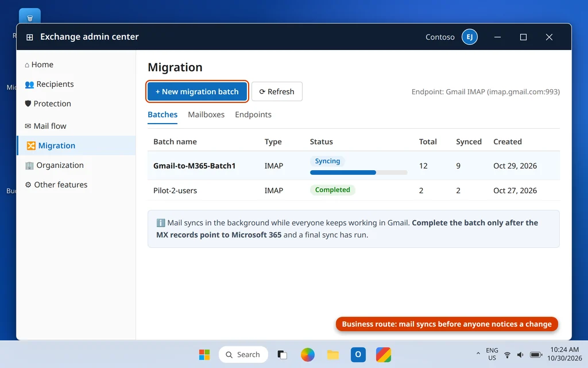Click the ENG US language indicator

492,354
